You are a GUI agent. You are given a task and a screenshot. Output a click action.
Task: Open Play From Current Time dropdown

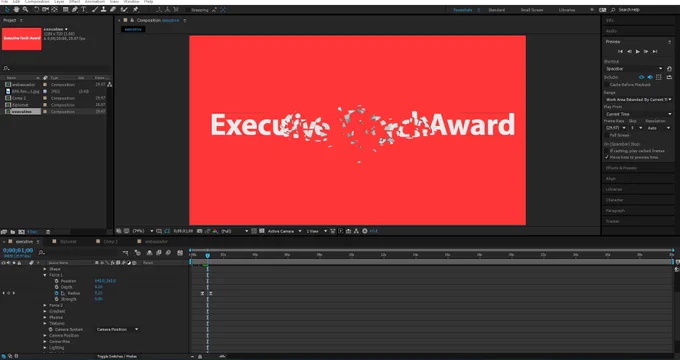pos(638,114)
